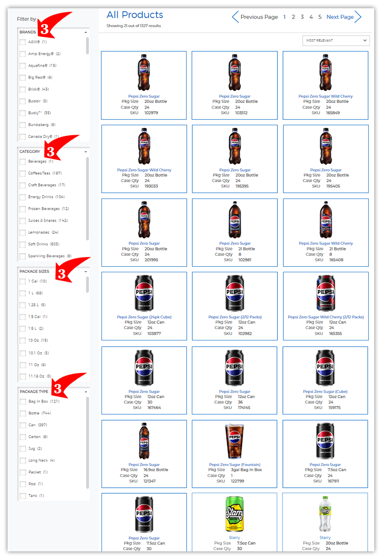This screenshot has width=392, height=559.
Task: Select the Energy Drinks category checkbox
Action: tap(23, 197)
